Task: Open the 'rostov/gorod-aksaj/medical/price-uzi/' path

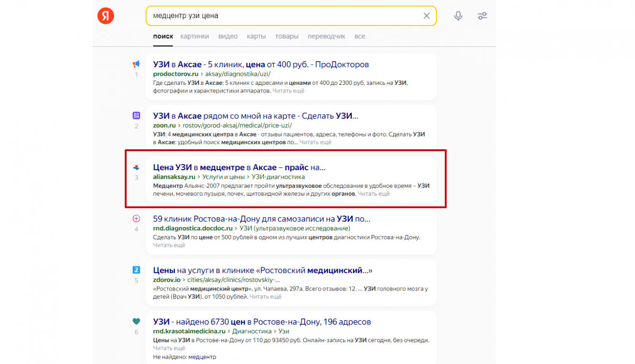Action: [237, 126]
